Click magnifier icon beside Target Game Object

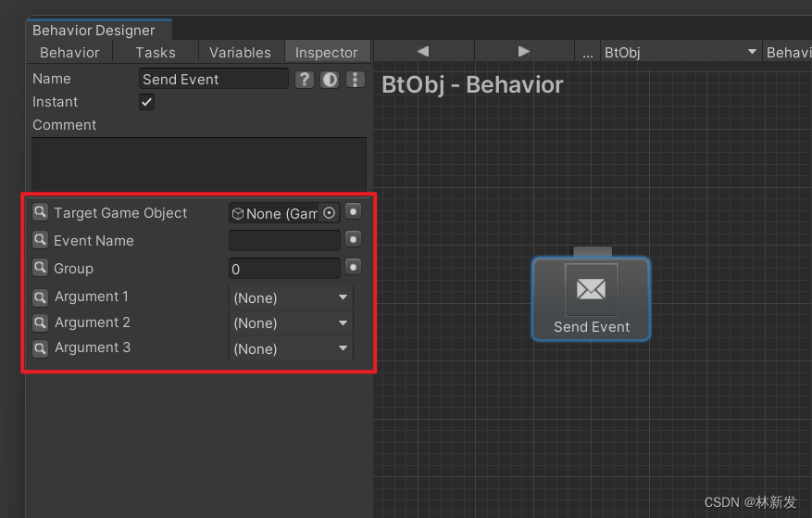tap(40, 212)
